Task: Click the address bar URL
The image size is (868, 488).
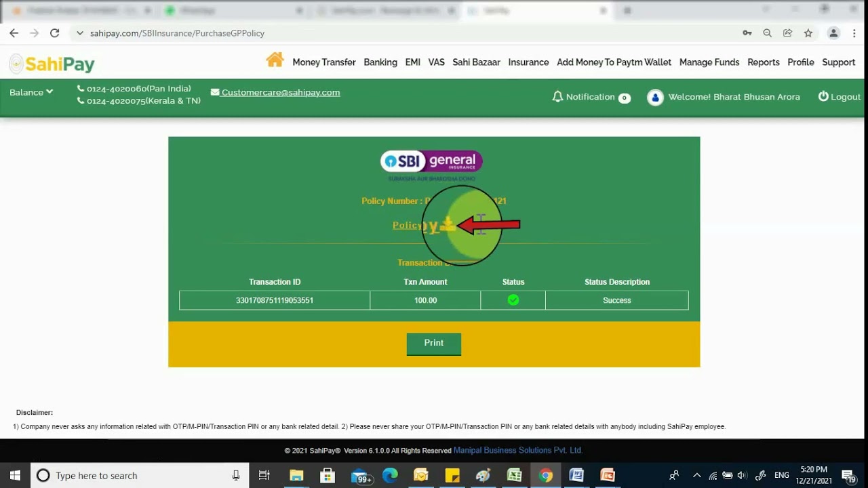Action: tap(177, 33)
